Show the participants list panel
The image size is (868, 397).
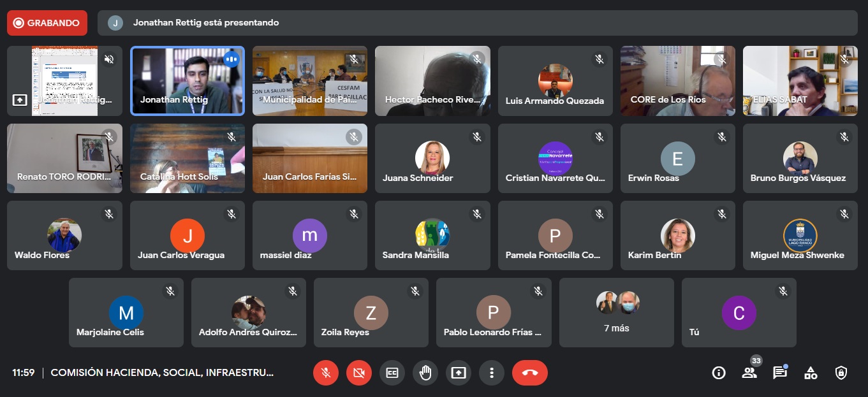[749, 373]
